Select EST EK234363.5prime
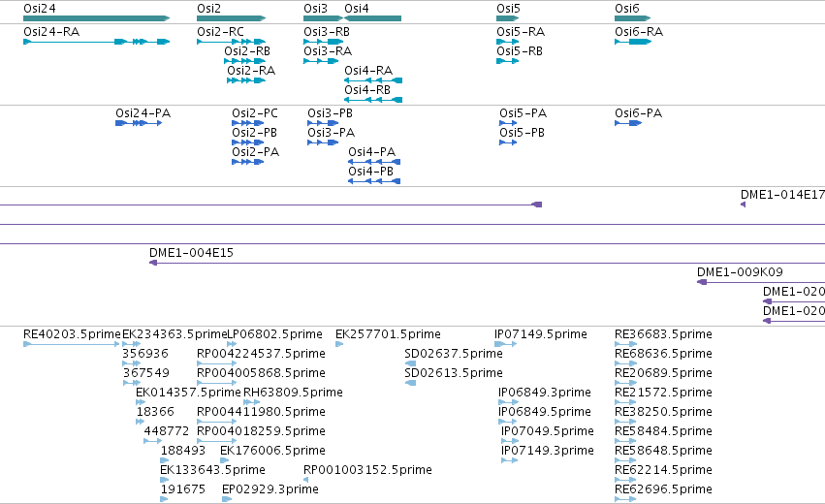825x504 pixels. pyautogui.click(x=131, y=345)
